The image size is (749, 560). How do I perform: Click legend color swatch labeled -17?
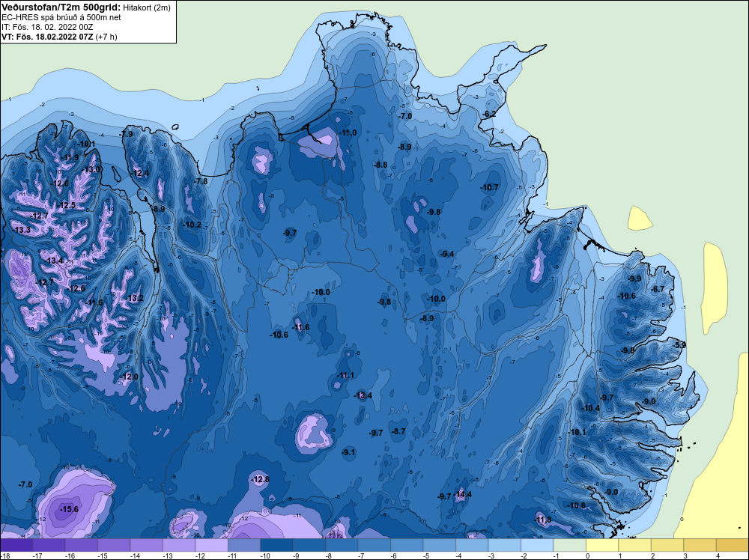tap(49, 545)
